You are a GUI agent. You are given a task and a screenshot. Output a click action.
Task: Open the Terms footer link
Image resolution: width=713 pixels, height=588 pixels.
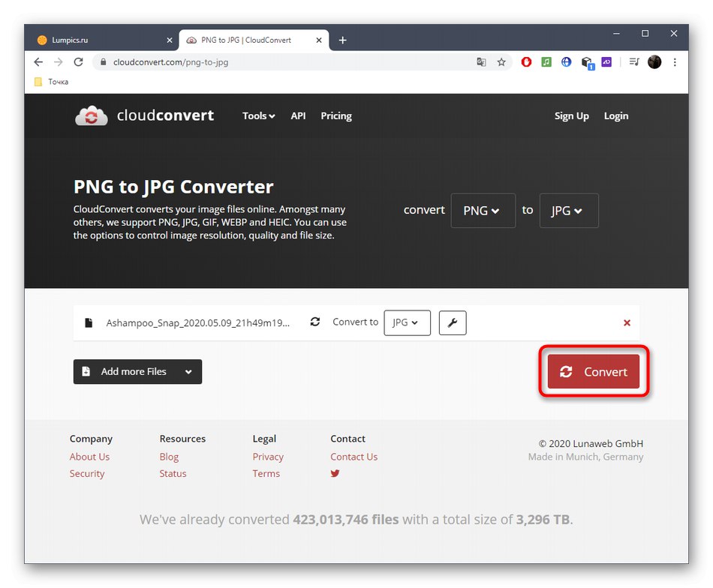(x=266, y=473)
